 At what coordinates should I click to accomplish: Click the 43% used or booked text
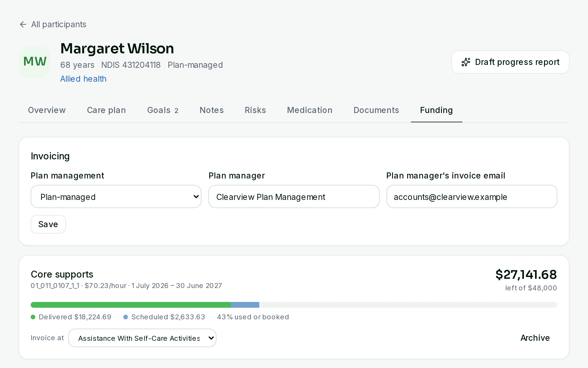point(253,317)
